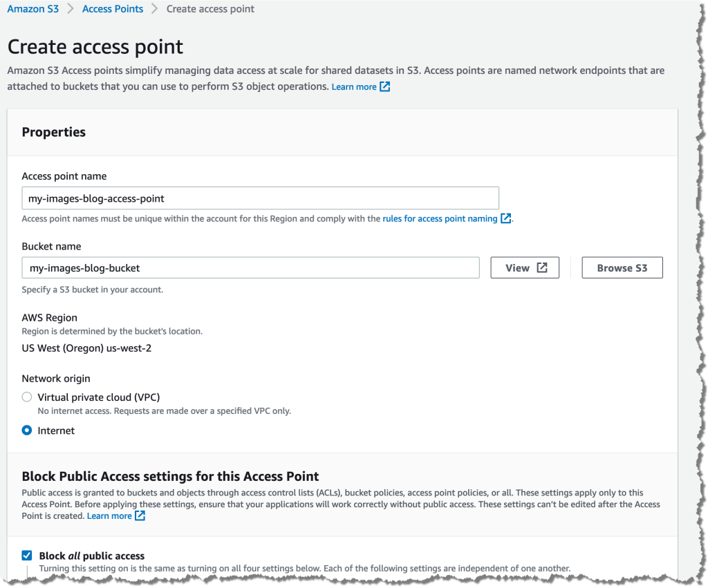Click the Bucket name input field
Screen dimensions: 708x588
[x=250, y=267]
